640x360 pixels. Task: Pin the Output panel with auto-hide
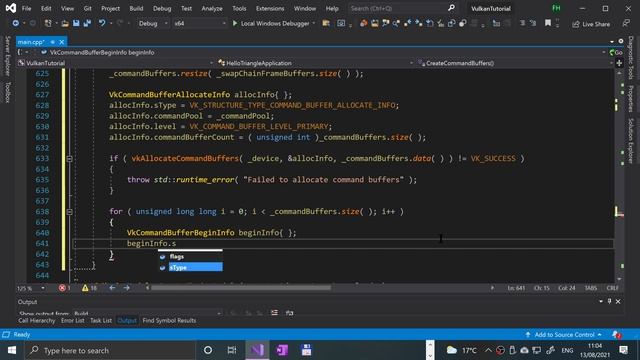pyautogui.click(x=609, y=301)
